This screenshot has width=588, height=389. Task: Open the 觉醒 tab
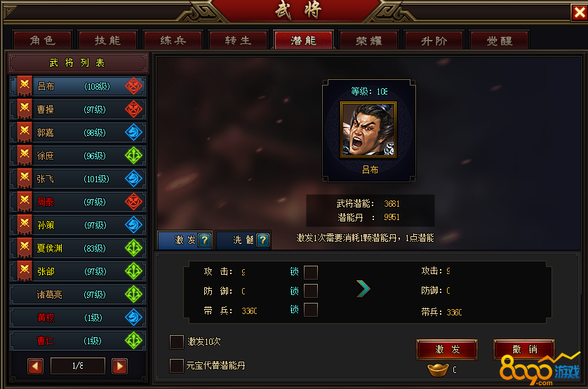pyautogui.click(x=499, y=40)
